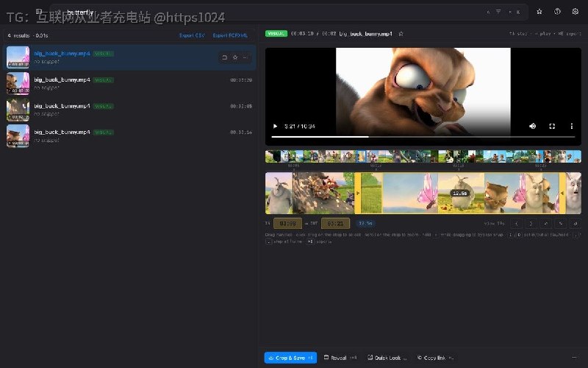Open the search filter options icon
588x368 pixels.
coord(498,12)
